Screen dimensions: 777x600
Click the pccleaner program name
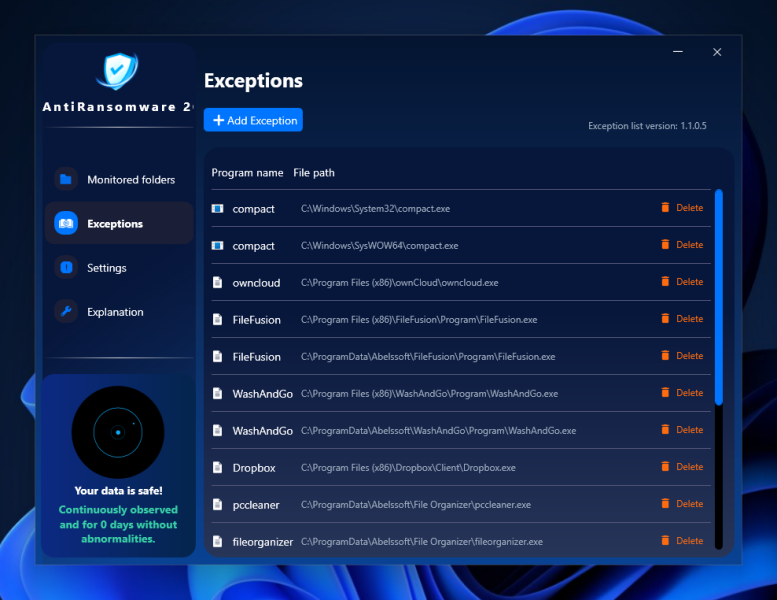click(x=256, y=505)
